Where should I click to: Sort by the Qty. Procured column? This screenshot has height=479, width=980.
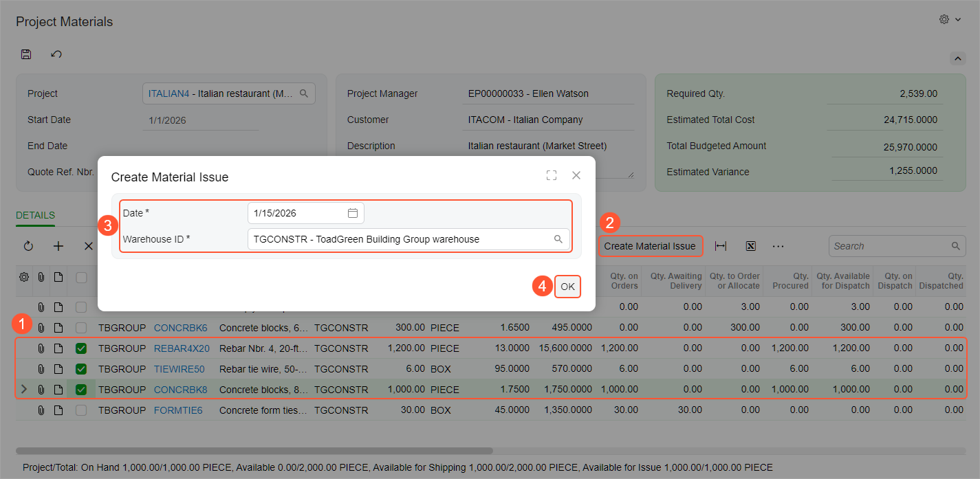point(787,281)
